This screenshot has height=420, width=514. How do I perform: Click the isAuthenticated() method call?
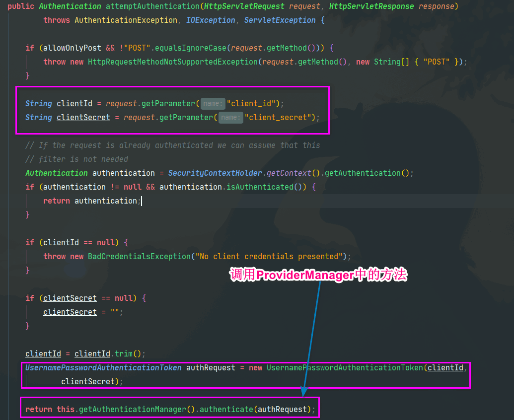coord(266,187)
